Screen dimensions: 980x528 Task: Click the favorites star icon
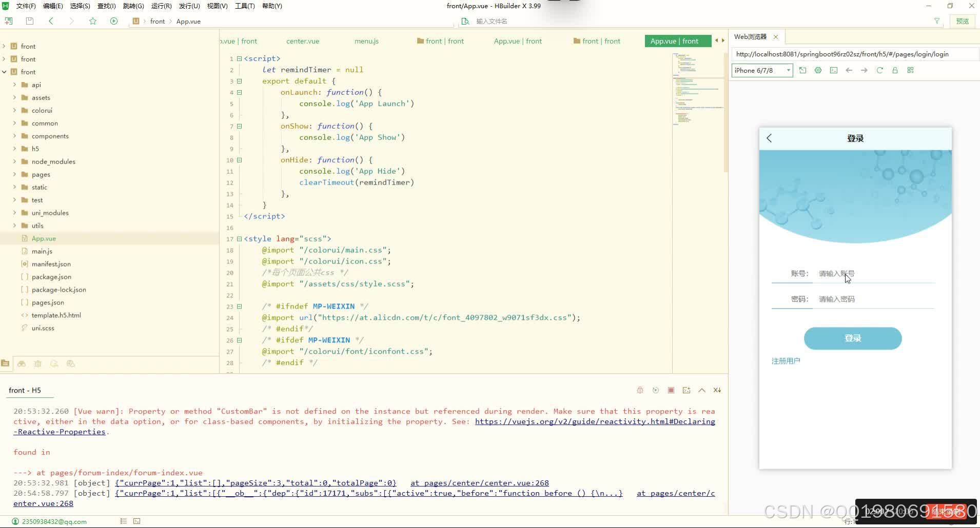[x=93, y=21]
